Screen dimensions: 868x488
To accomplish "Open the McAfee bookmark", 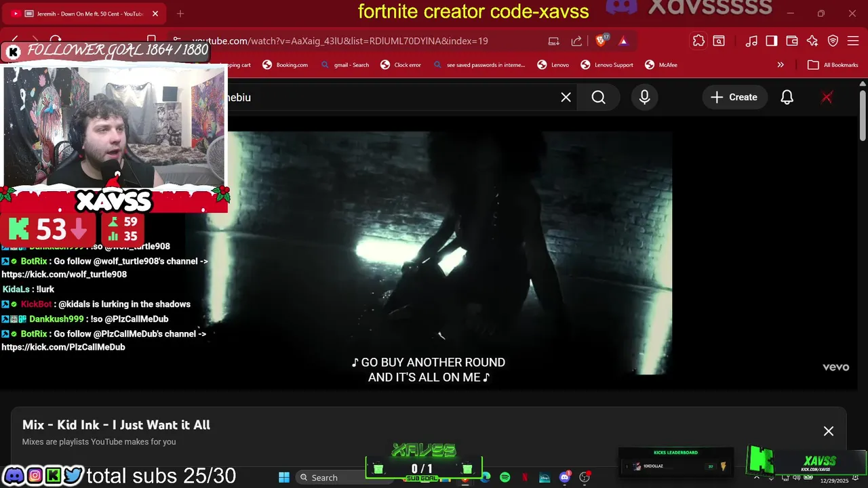I will point(660,65).
